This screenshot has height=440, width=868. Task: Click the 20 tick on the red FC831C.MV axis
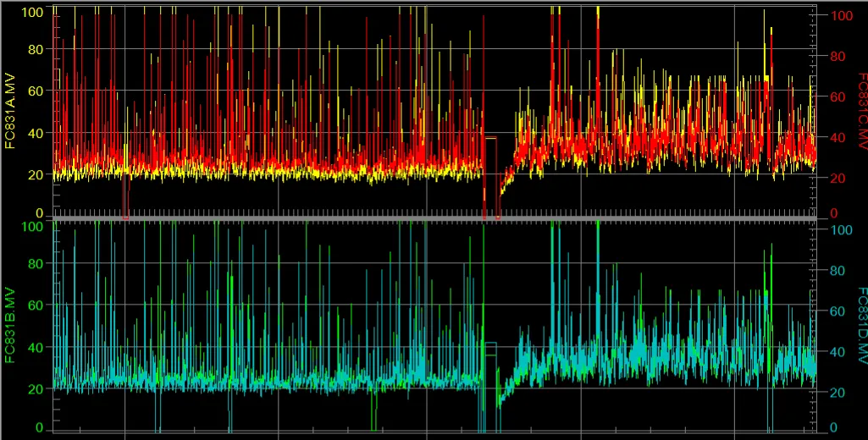pos(837,178)
